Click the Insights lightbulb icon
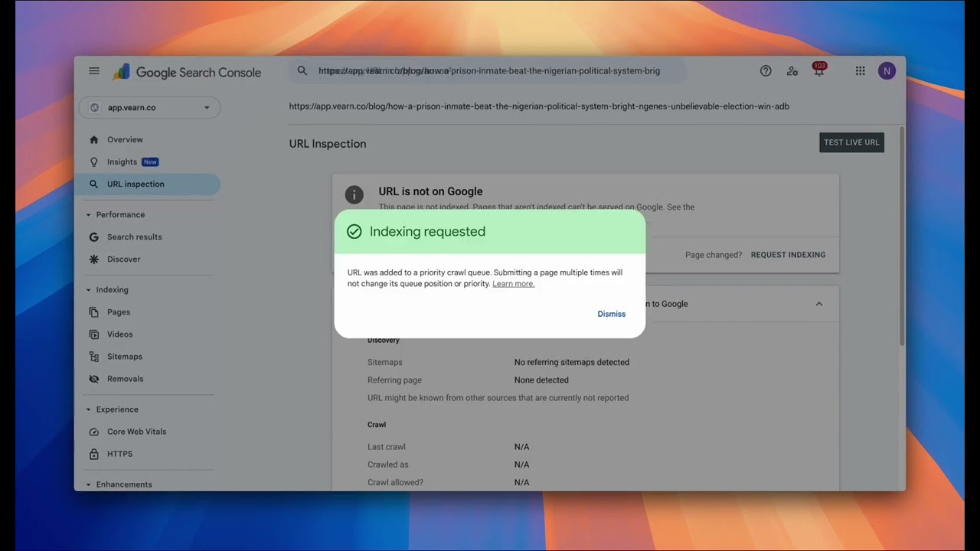 click(94, 161)
